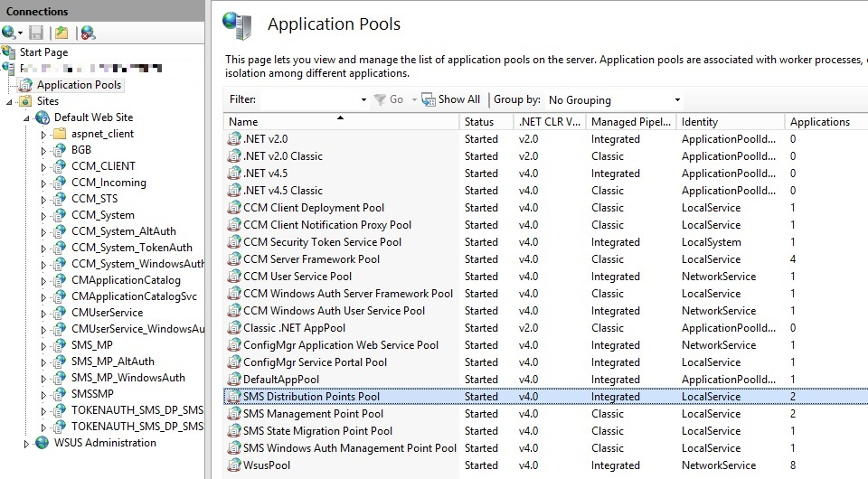Click the SMSSMP application icon

point(60,394)
